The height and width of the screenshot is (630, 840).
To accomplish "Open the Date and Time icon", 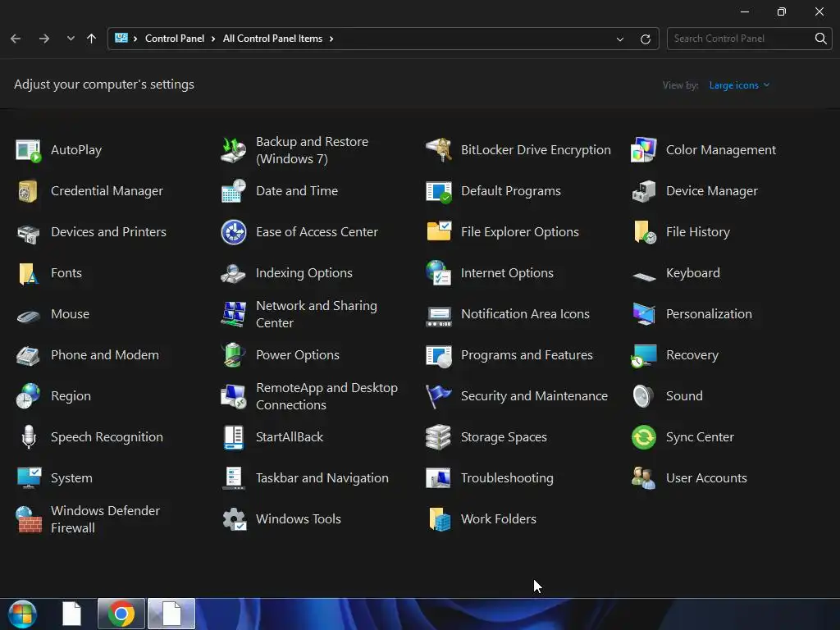I will point(234,191).
